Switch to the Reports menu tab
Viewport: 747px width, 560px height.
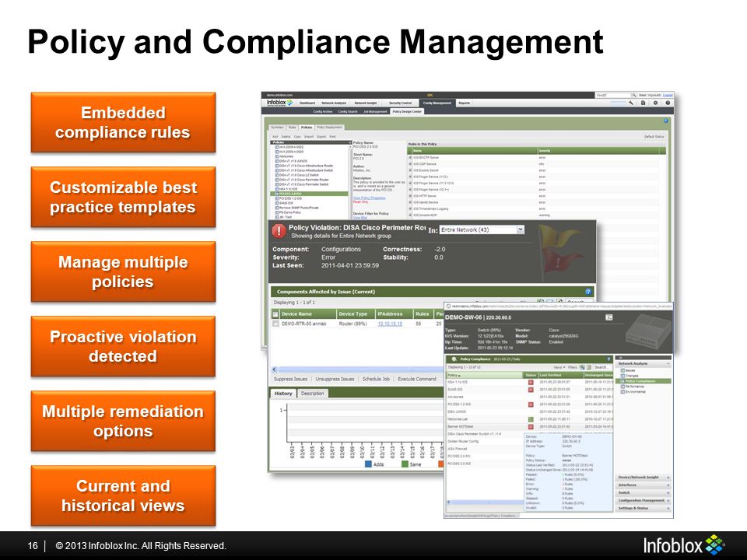464,103
